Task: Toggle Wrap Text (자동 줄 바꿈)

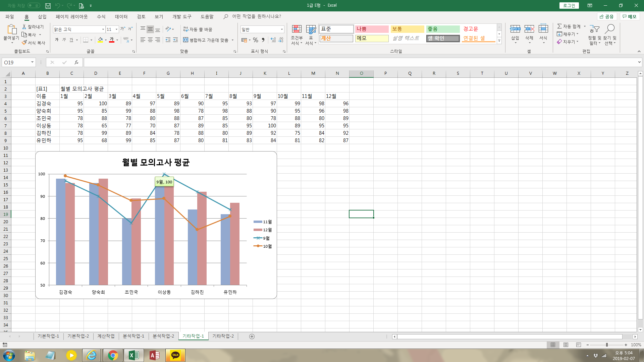Action: click(198, 29)
